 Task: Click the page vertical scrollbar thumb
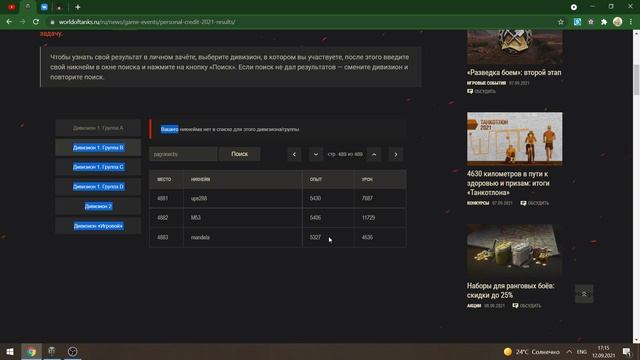coord(636,79)
